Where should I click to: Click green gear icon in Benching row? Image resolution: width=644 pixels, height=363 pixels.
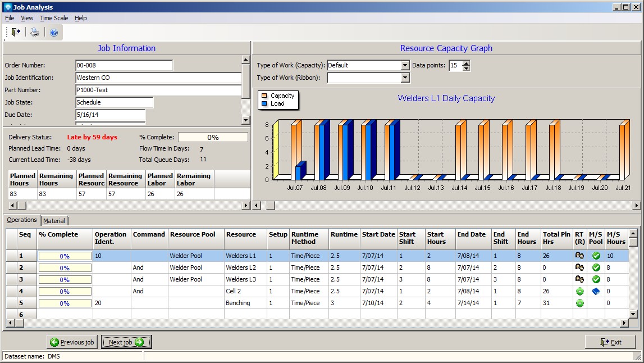tap(579, 303)
